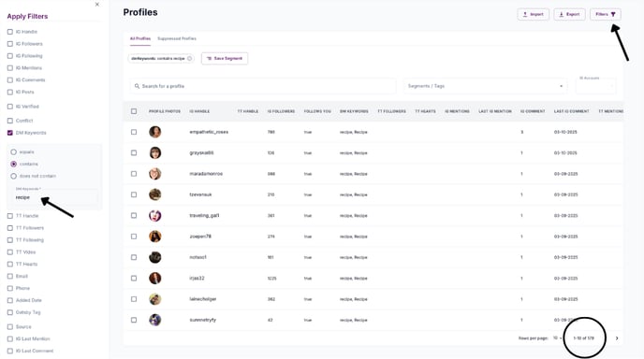This screenshot has width=644, height=359.
Task: Click the maradamonroe handle text
Action: coord(206,174)
